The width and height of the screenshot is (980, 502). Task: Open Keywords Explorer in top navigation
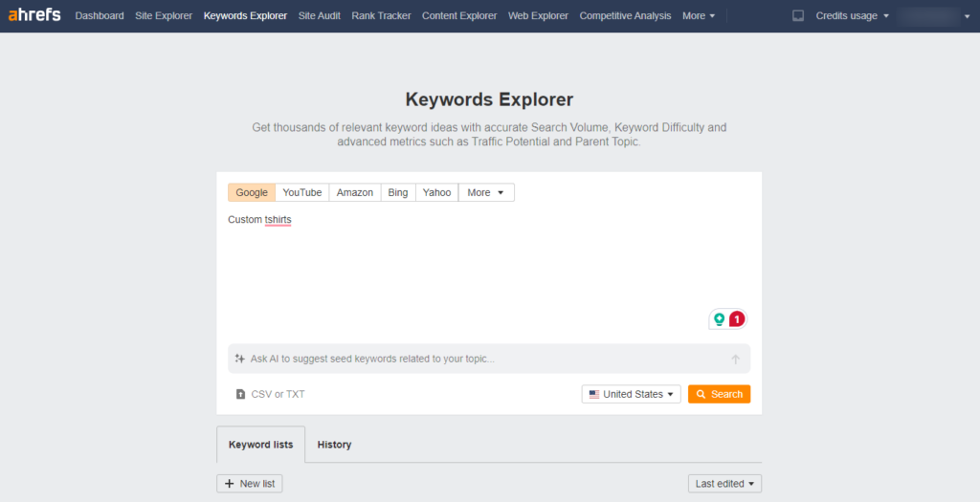click(246, 15)
